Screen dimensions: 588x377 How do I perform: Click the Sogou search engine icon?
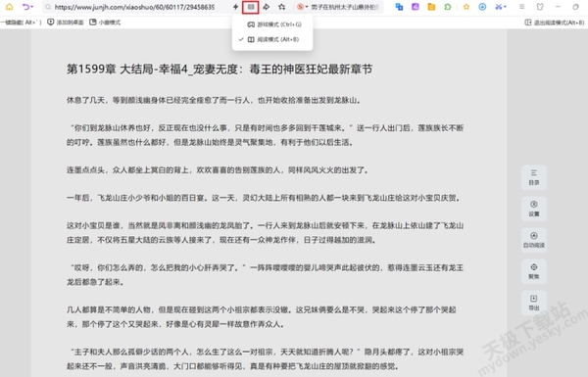tap(300, 7)
